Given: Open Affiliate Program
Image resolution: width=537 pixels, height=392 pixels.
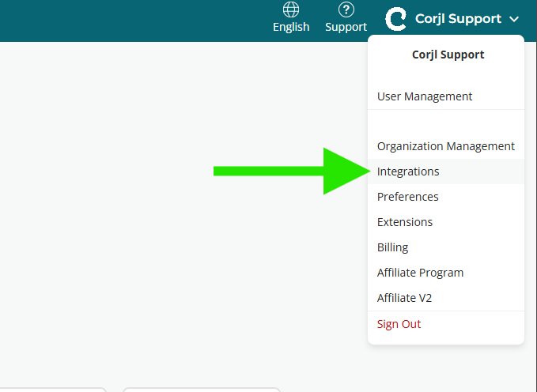Looking at the screenshot, I should 446,273.
